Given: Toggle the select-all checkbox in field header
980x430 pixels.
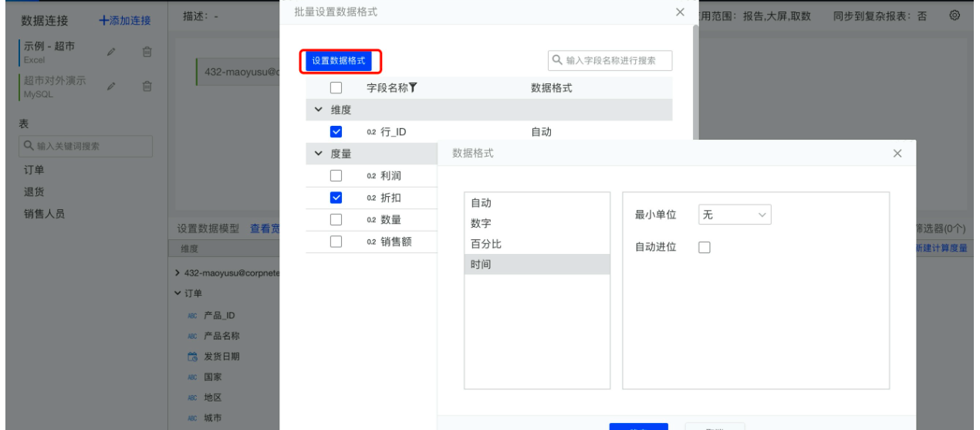Looking at the screenshot, I should pyautogui.click(x=336, y=88).
